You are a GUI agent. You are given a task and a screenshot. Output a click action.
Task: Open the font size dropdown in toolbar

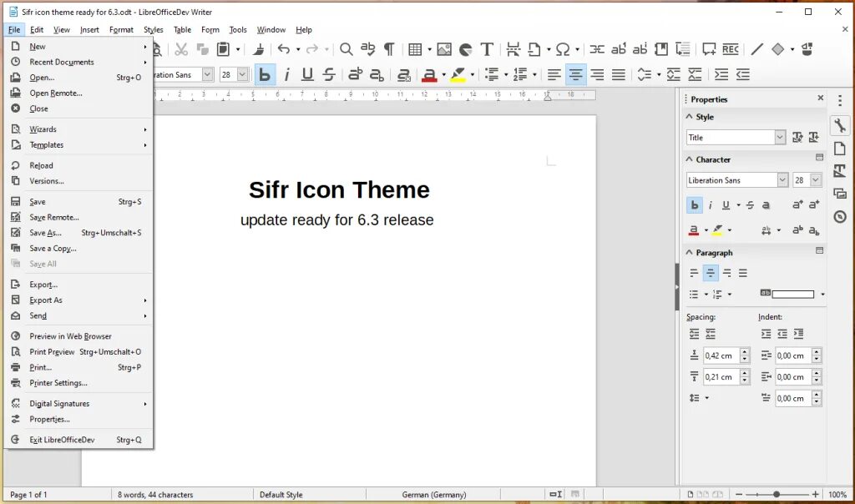(243, 74)
